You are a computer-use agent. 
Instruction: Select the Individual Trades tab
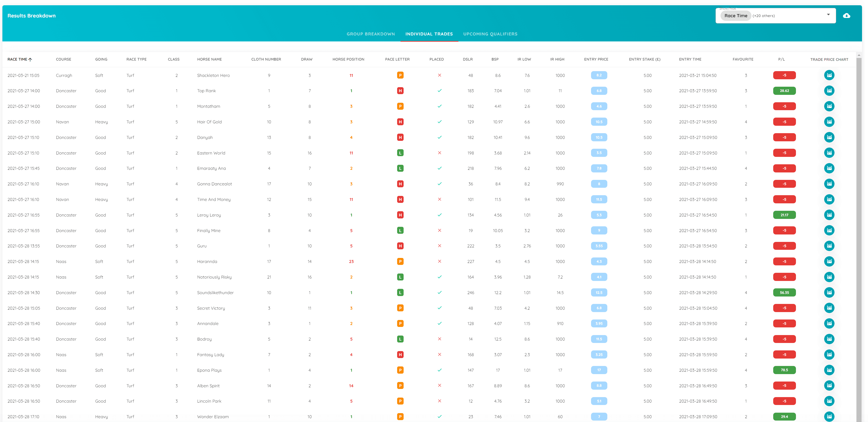429,34
